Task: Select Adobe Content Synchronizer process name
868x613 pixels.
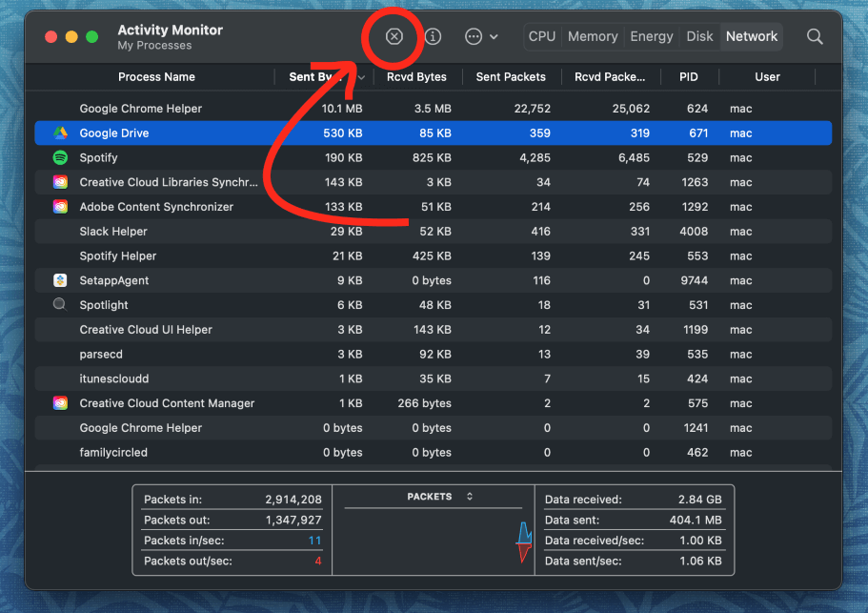Action: point(156,207)
